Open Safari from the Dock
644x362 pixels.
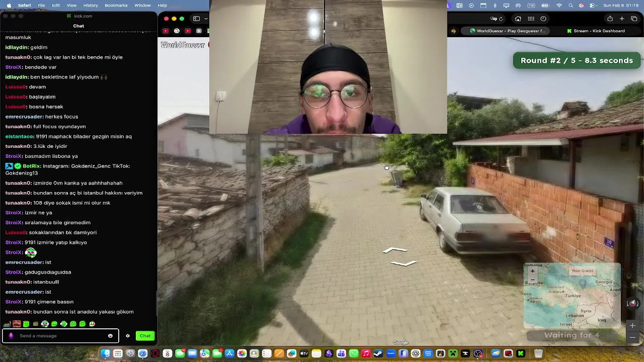pos(142,354)
